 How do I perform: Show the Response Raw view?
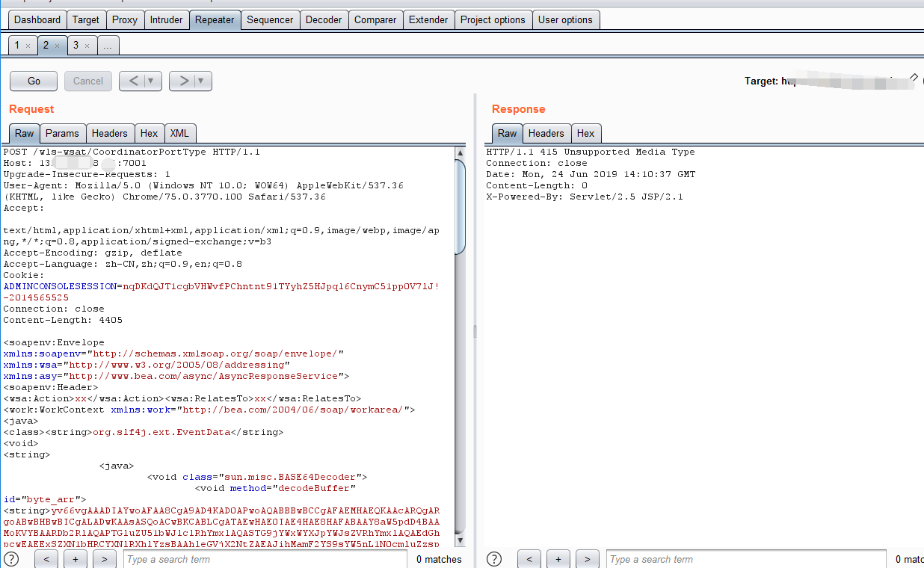tap(508, 133)
